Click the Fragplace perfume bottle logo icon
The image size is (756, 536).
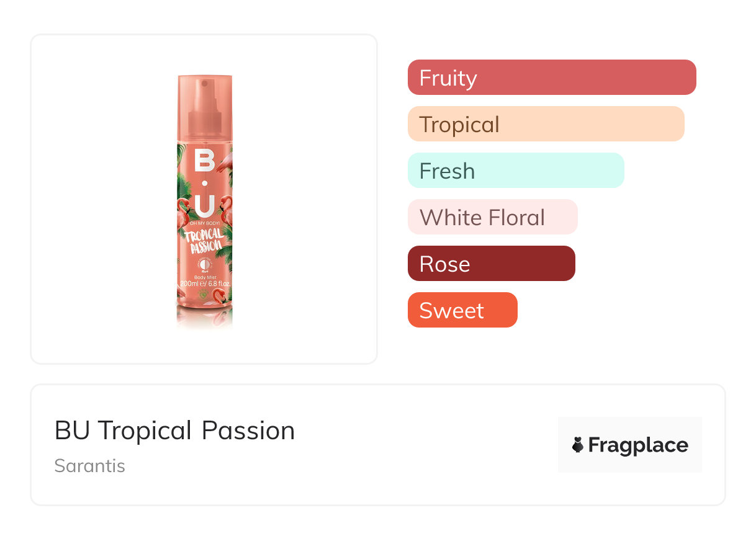(578, 445)
